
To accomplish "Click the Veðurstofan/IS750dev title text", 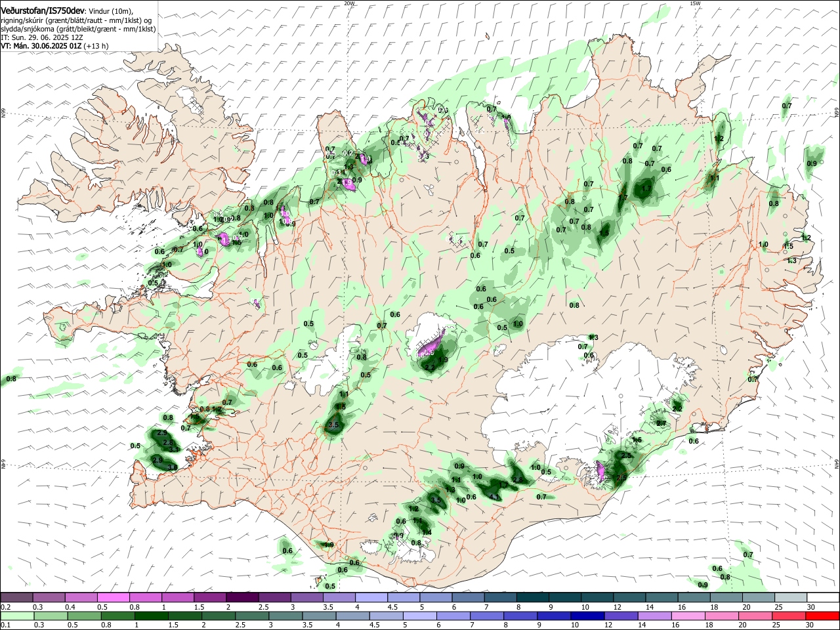I will [x=43, y=11].
